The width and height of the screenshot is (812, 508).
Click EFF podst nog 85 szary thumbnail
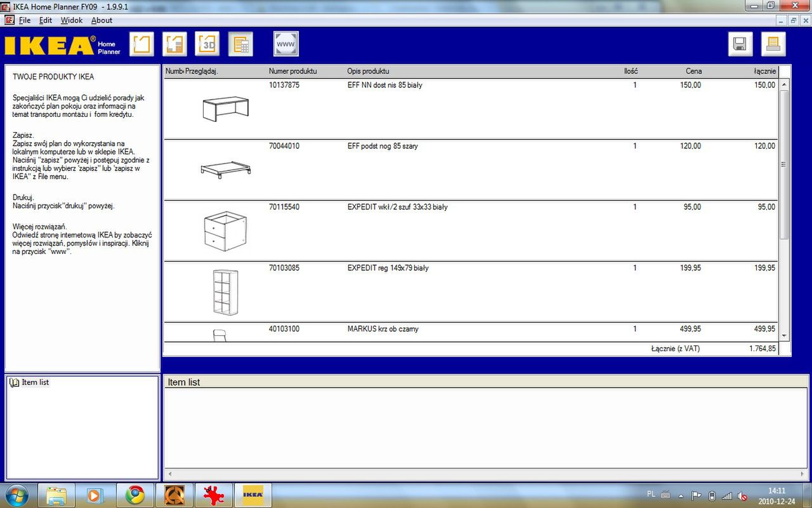coord(225,170)
